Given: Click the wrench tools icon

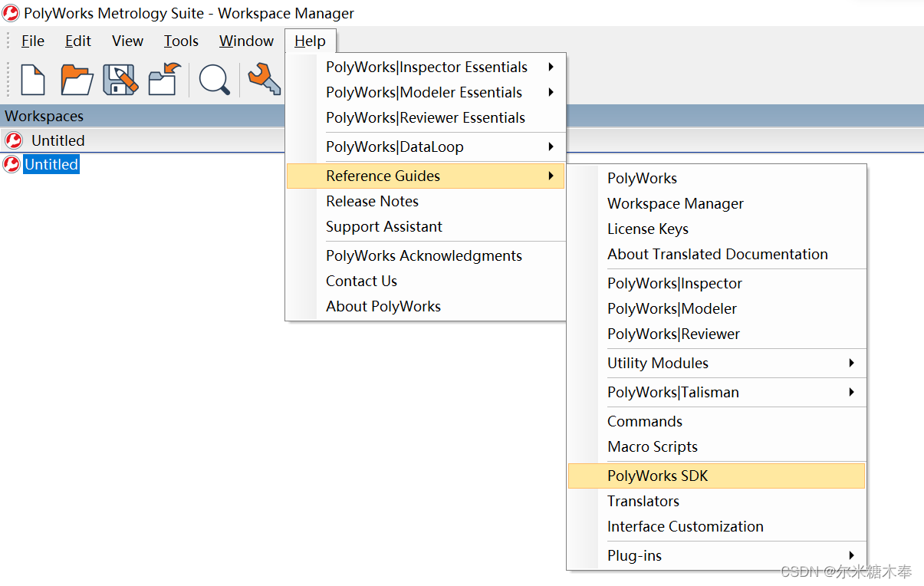Looking at the screenshot, I should [x=264, y=79].
